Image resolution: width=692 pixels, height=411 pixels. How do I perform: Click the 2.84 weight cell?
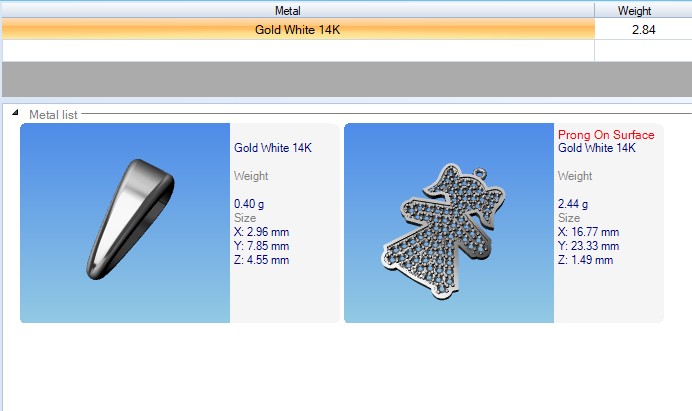coord(643,29)
